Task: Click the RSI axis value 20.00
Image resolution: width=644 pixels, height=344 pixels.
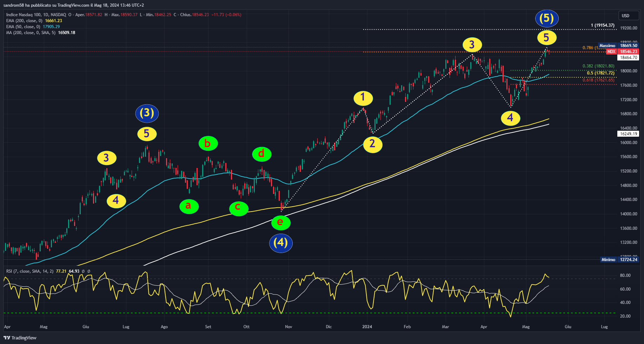Action: pyautogui.click(x=625, y=316)
